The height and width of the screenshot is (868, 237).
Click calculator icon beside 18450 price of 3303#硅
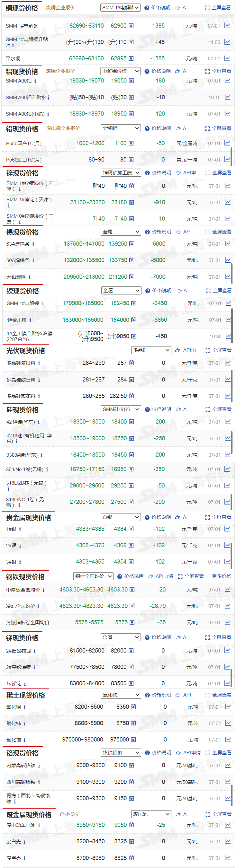(x=131, y=455)
